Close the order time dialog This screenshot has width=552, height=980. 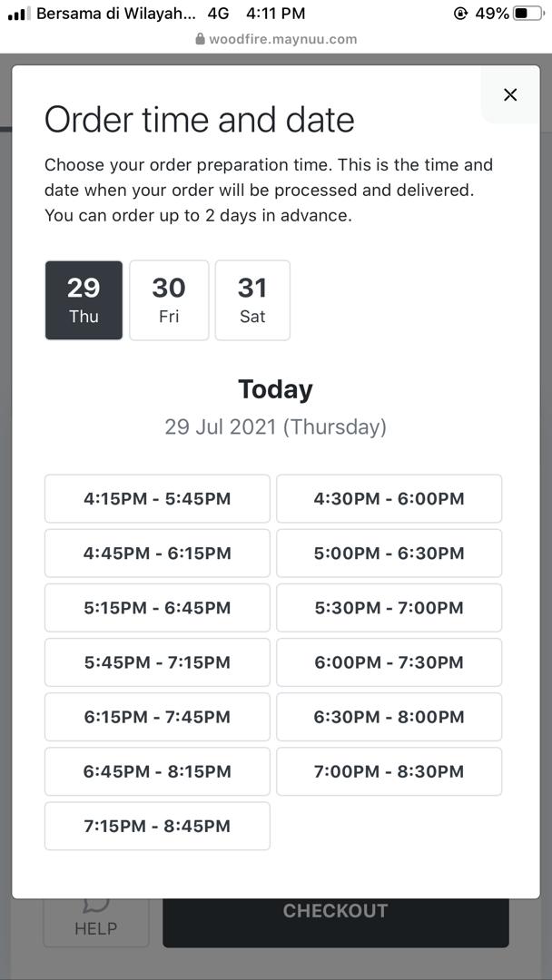point(510,94)
